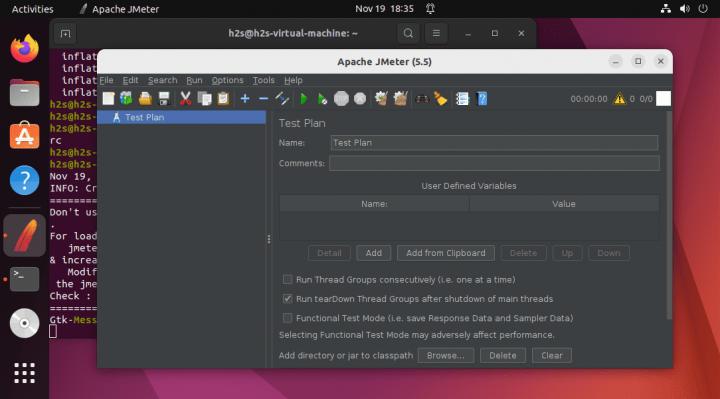Start the test with green play icon

(x=304, y=99)
